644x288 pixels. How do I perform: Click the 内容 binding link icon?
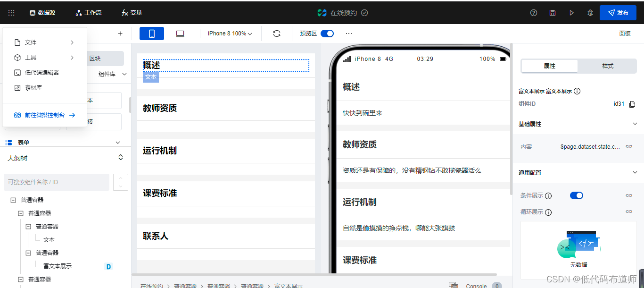point(629,147)
